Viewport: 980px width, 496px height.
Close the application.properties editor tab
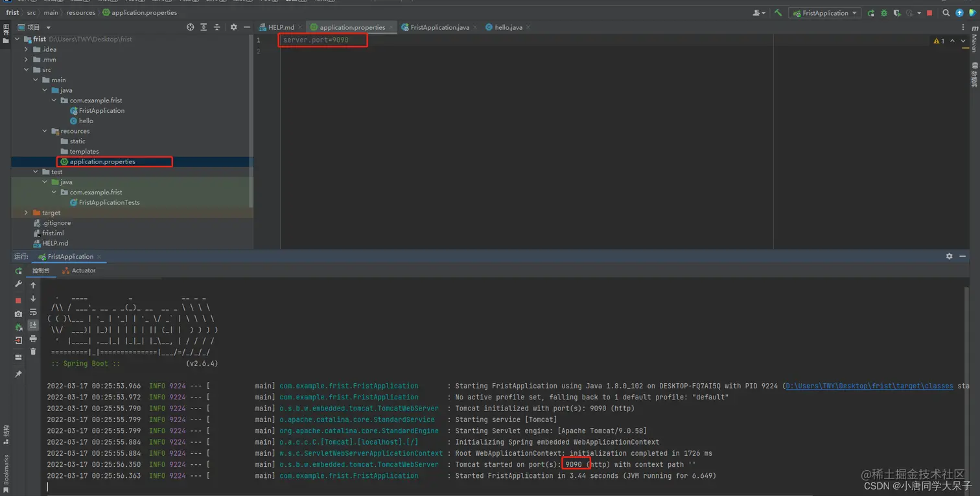[x=391, y=27]
